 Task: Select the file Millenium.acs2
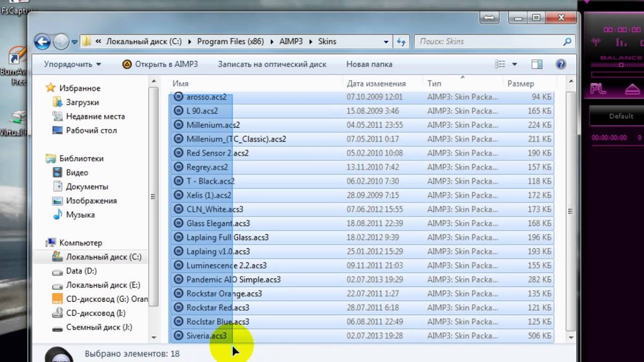[x=362, y=125]
